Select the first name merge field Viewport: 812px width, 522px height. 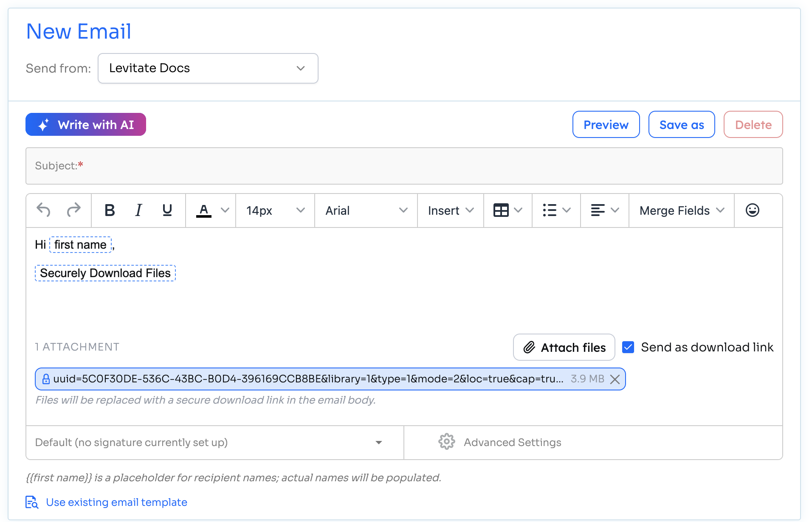80,245
